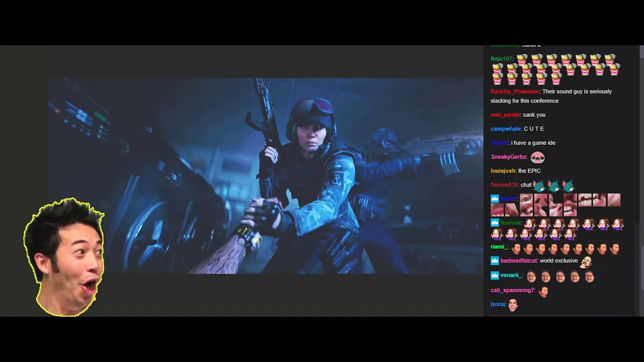Screen dimensions: 644x362
Task: Click venarii_'s username in chat
Action: [x=511, y=276]
